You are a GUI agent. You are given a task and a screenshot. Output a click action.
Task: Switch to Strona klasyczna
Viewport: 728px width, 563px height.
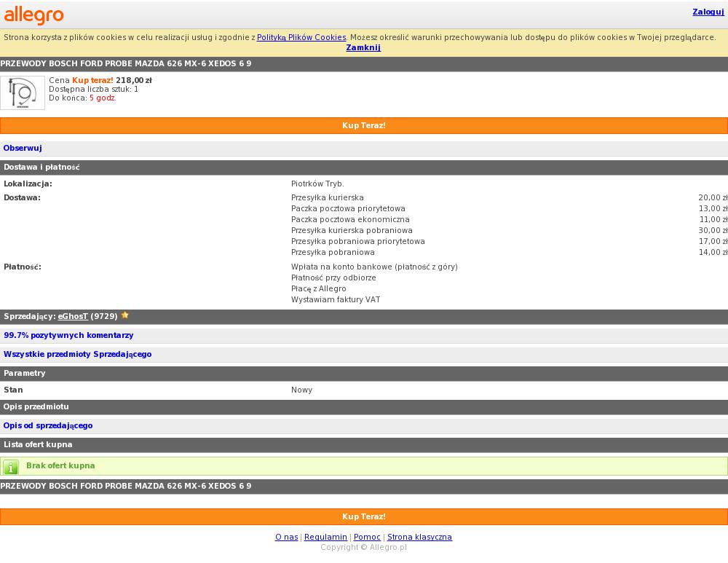pyautogui.click(x=420, y=537)
